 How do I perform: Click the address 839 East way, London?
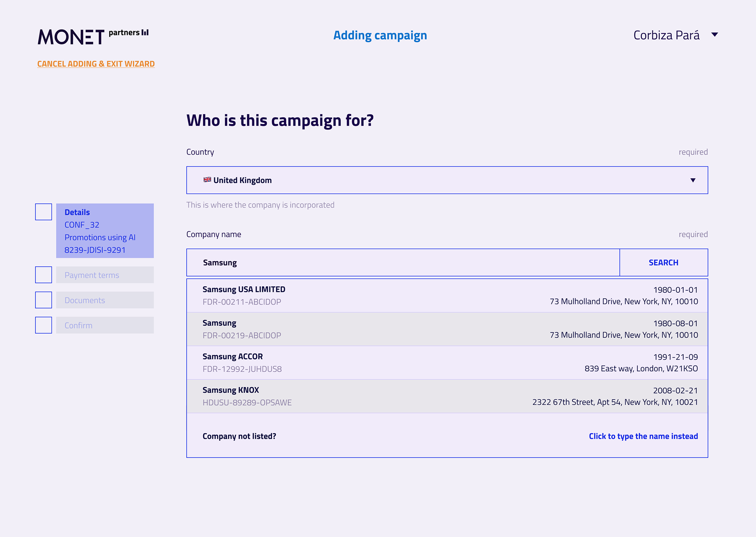641,369
